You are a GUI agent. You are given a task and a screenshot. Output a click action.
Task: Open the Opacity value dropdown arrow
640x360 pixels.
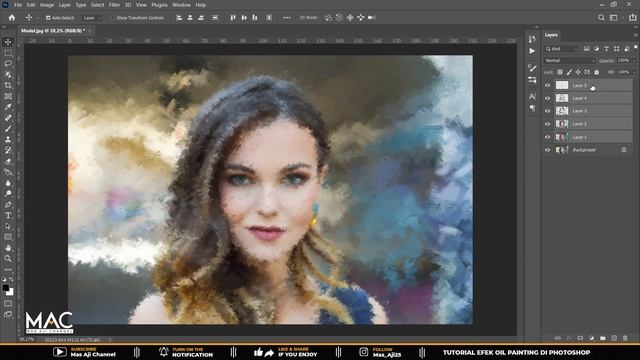[x=634, y=60]
